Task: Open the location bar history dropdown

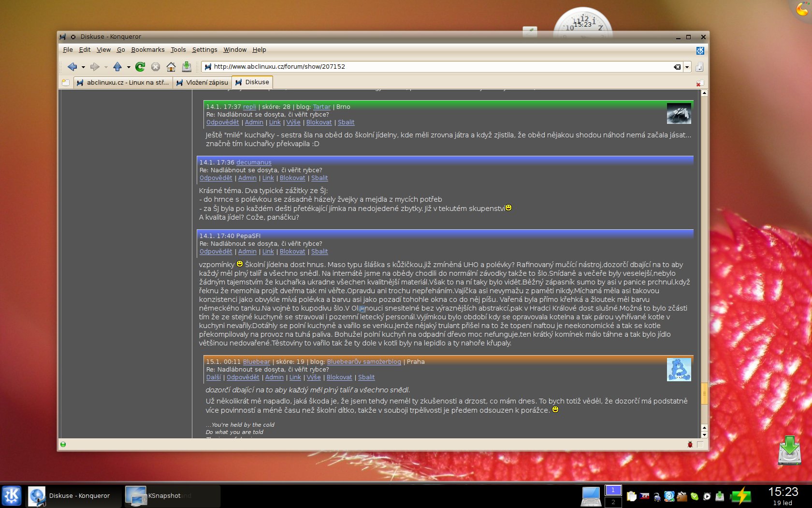Action: pyautogui.click(x=687, y=67)
